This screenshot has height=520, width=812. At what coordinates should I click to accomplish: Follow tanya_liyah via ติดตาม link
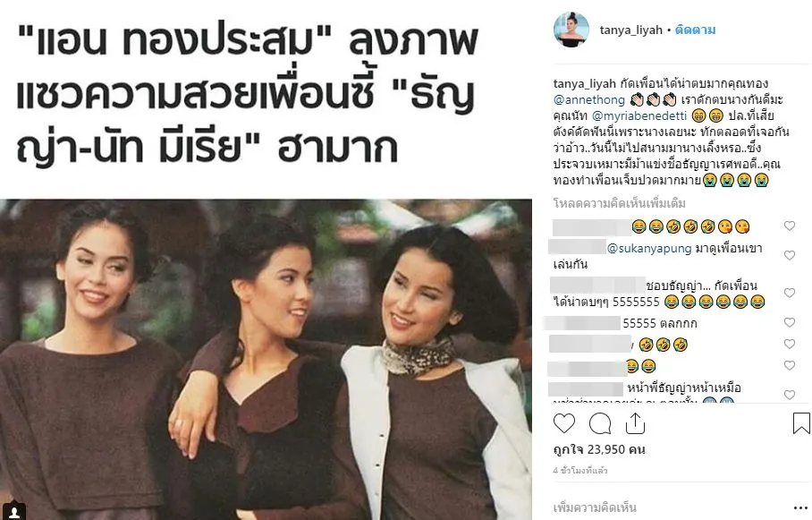pos(695,30)
